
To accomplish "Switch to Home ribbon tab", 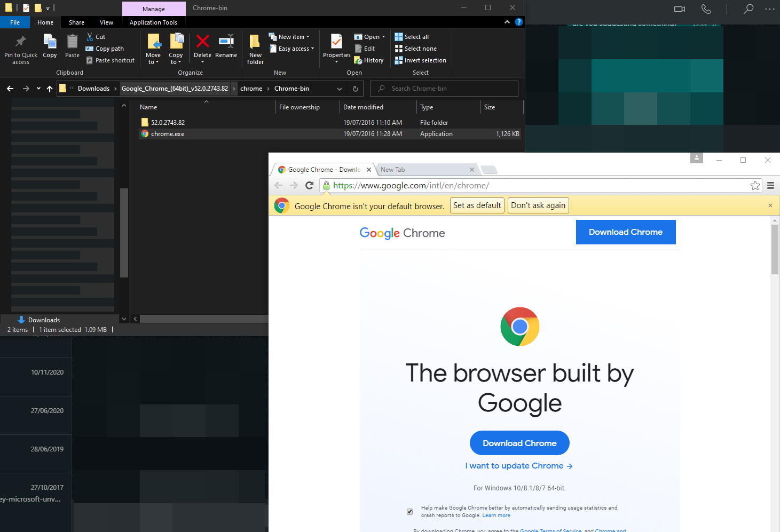I will (x=45, y=22).
